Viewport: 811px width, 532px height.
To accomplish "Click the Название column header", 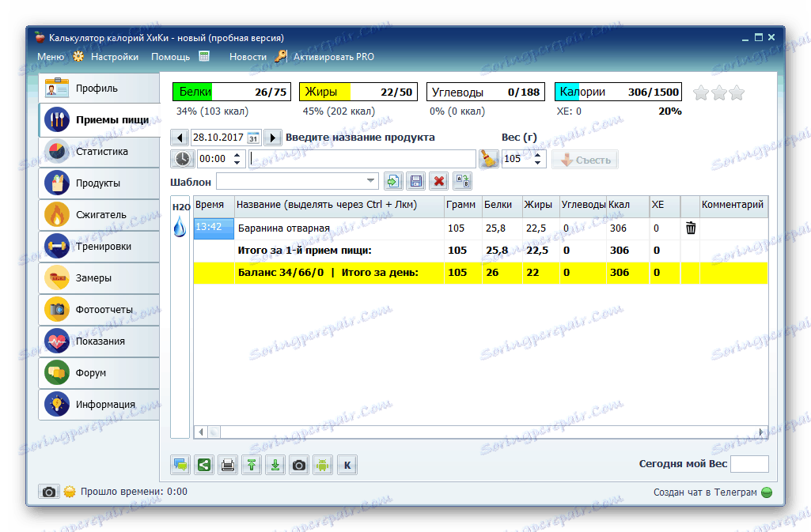I will (x=339, y=205).
